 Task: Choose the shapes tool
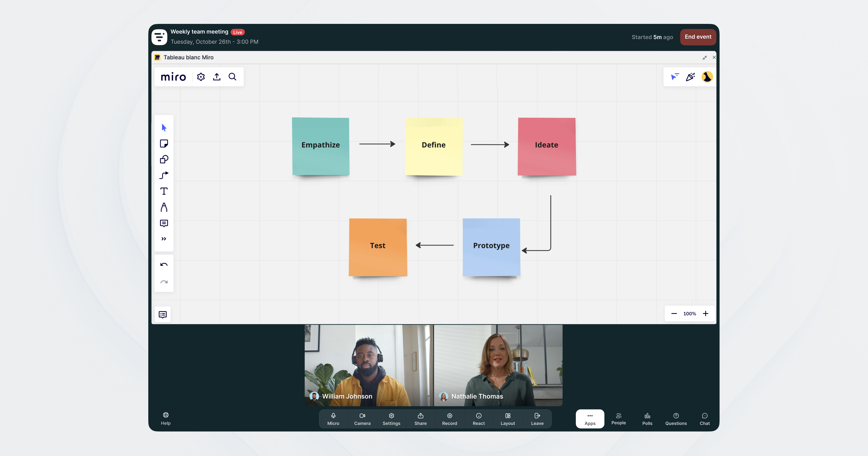pyautogui.click(x=164, y=159)
